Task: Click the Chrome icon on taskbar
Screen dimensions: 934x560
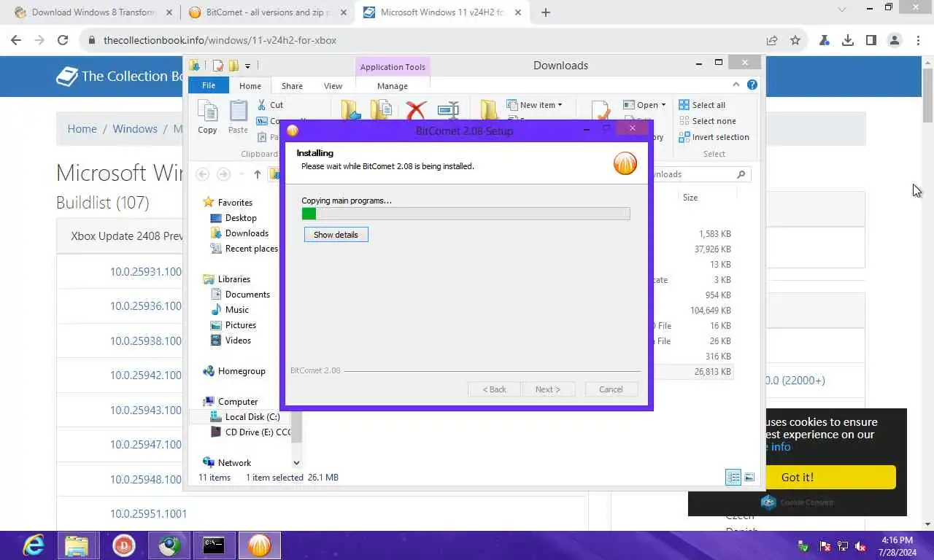Action: [x=169, y=545]
